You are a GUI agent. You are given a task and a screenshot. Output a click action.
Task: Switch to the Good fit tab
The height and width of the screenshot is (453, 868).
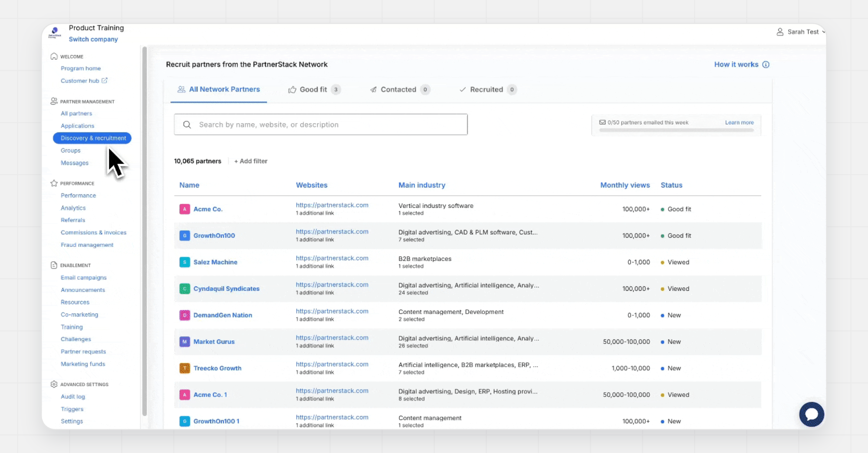314,89
